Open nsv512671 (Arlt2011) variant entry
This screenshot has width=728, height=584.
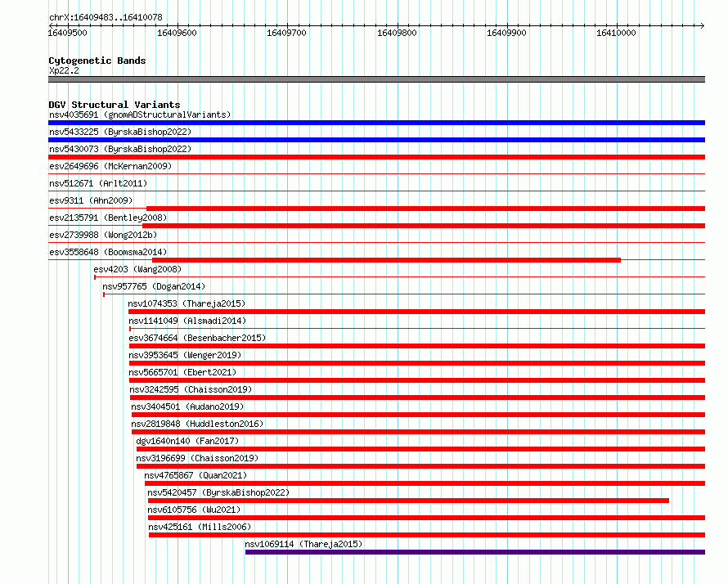(98, 183)
